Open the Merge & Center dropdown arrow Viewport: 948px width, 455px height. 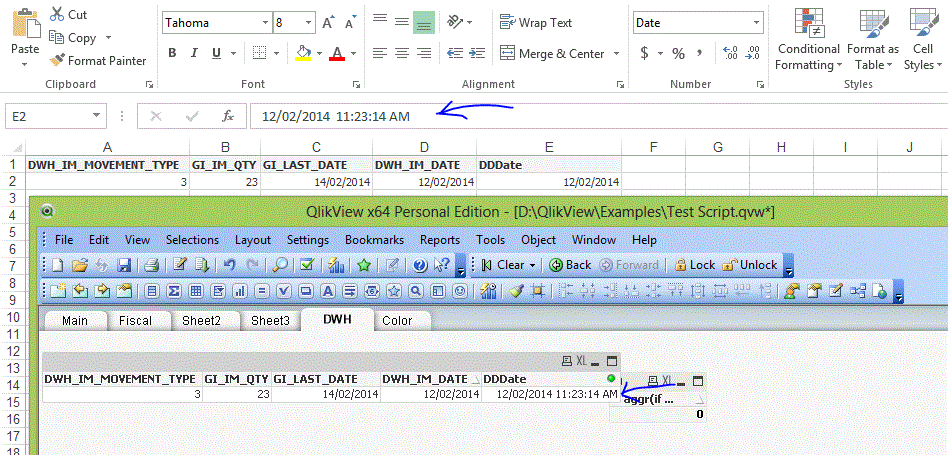pyautogui.click(x=616, y=53)
